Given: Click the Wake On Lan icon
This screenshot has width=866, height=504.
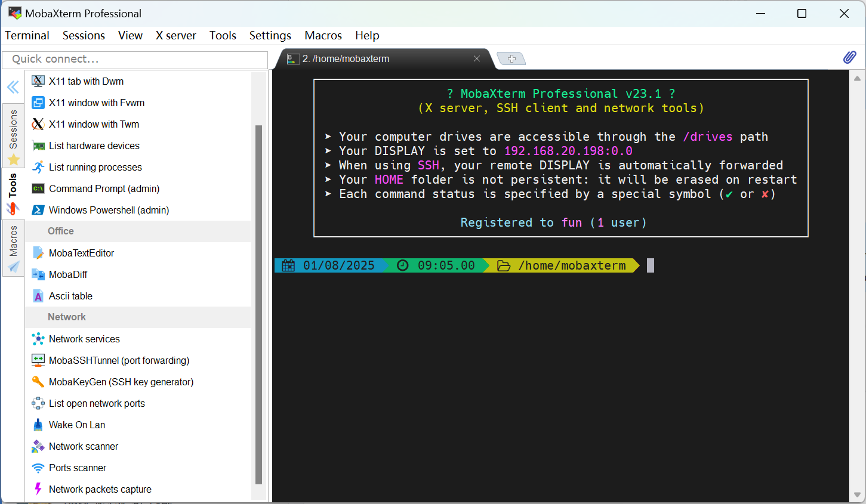Looking at the screenshot, I should click(38, 425).
